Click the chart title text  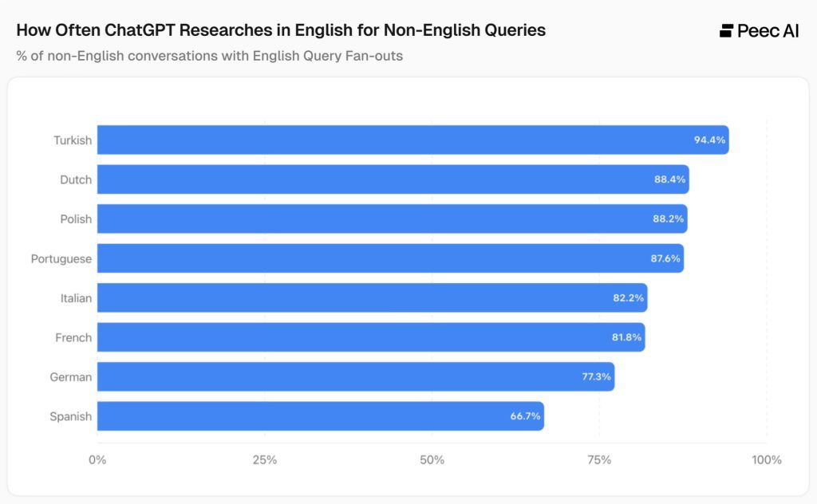point(281,30)
